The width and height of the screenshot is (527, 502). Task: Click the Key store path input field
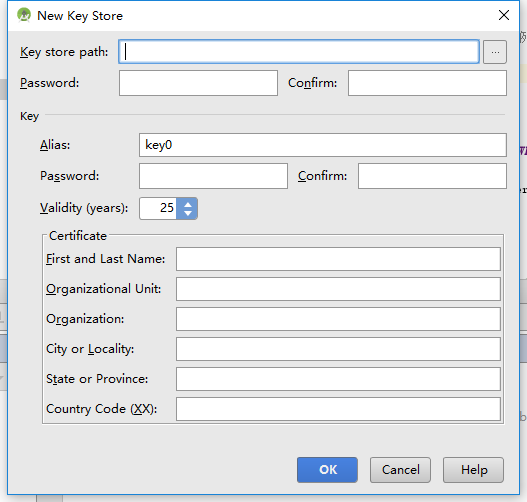pos(299,52)
